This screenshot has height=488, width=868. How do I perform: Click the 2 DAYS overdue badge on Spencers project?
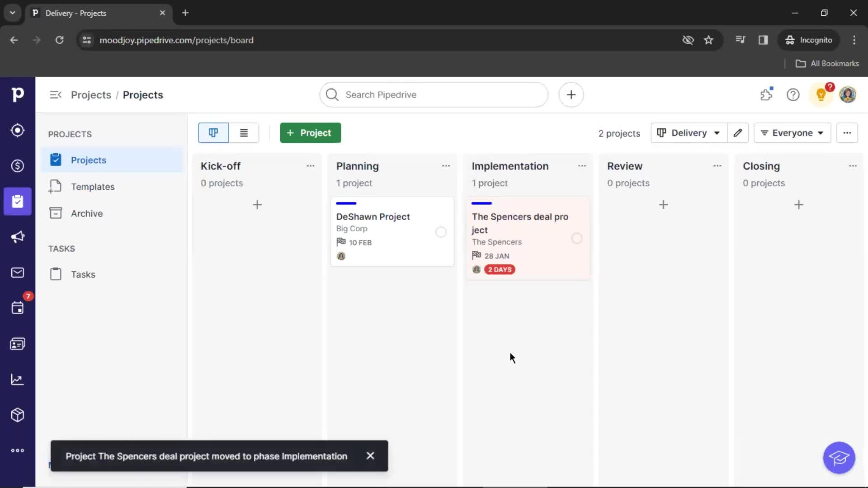[500, 269]
